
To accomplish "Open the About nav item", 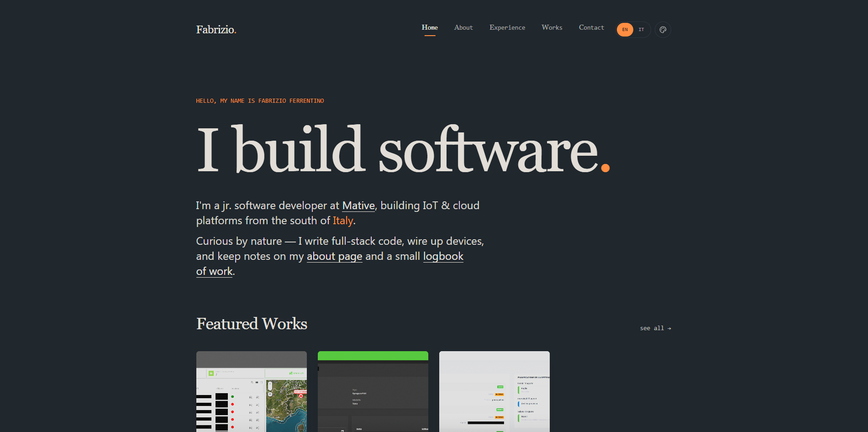I will (x=463, y=28).
